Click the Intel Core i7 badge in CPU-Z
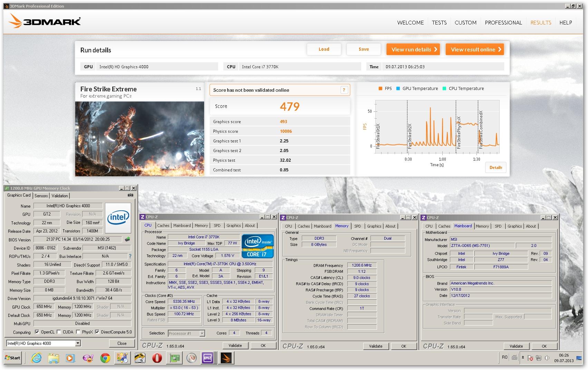Image resolution: width=588 pixels, height=370 pixels. [x=258, y=246]
